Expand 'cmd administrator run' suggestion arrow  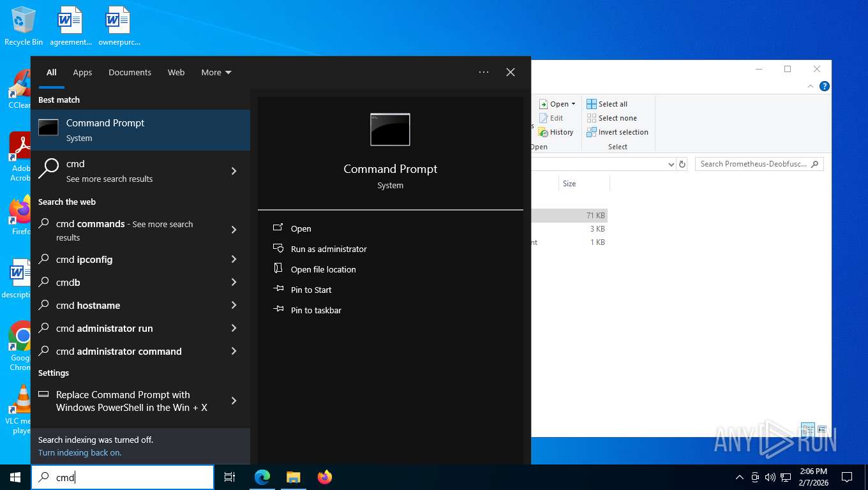pos(234,328)
